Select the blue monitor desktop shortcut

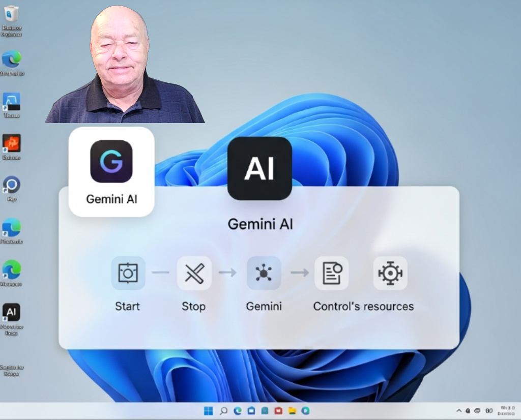point(12,102)
